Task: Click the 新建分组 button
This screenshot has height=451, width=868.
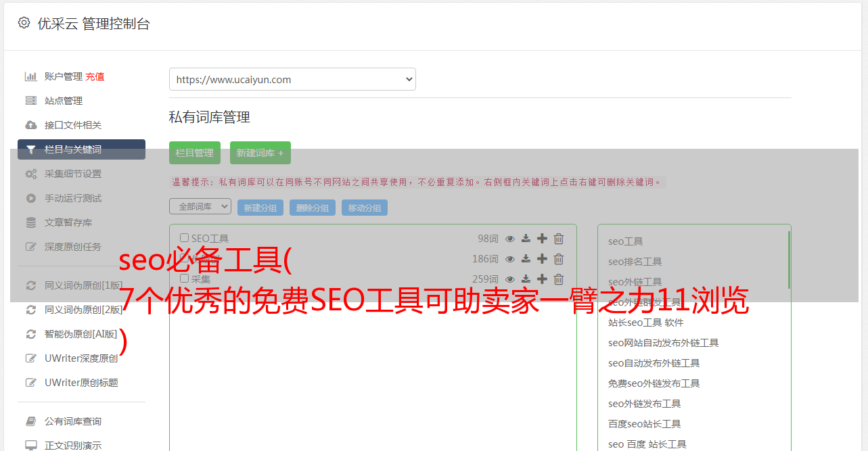Action: 260,208
